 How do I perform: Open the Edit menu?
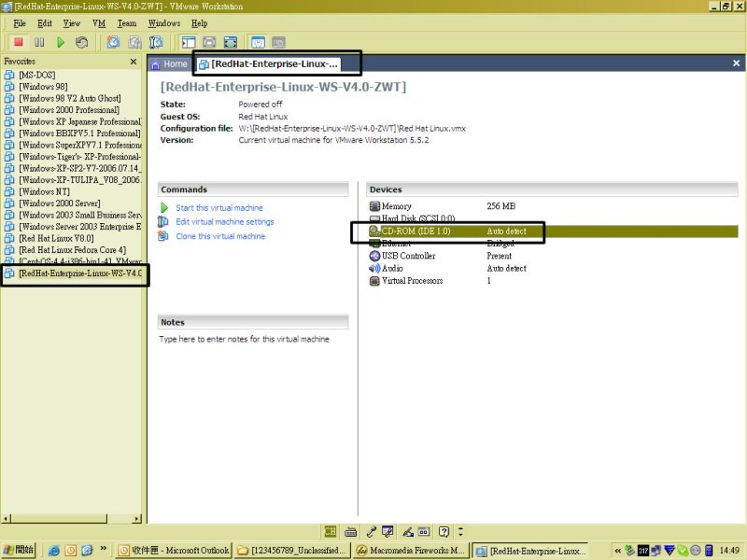coord(45,22)
